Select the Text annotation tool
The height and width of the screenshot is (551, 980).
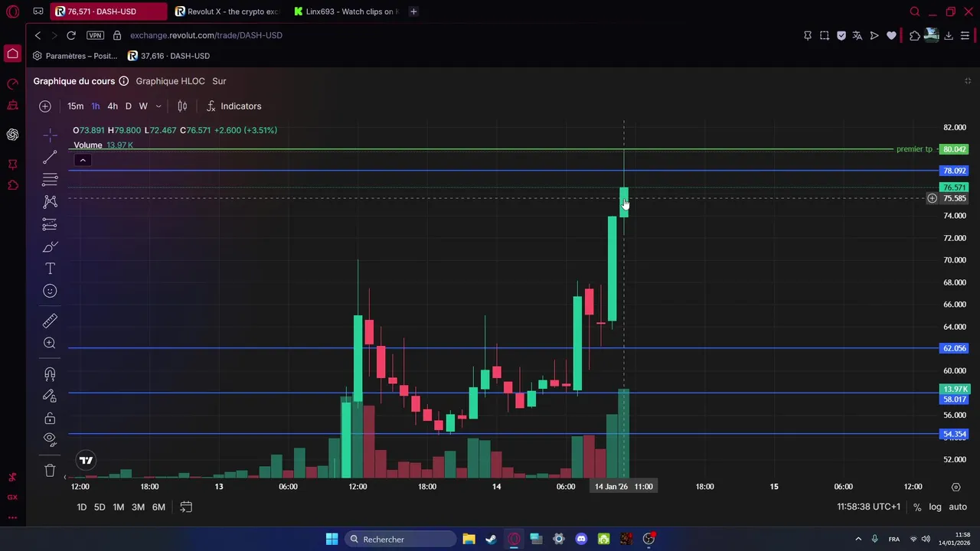click(x=50, y=269)
